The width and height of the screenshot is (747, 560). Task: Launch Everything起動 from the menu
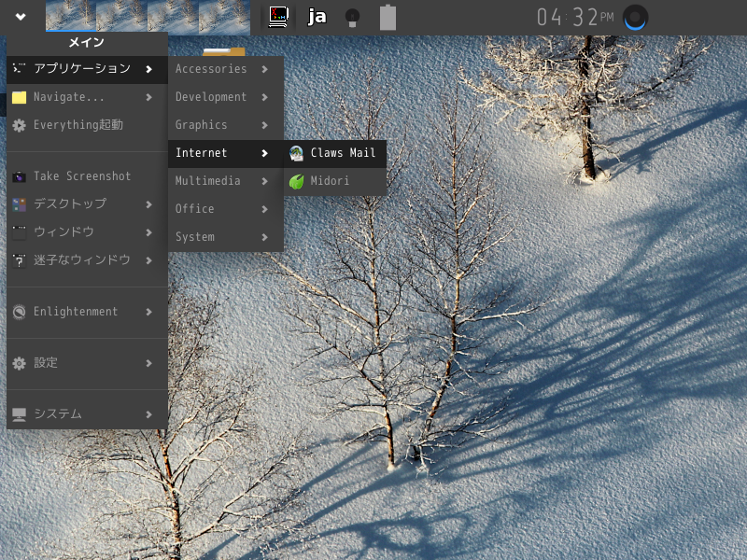pyautogui.click(x=87, y=125)
